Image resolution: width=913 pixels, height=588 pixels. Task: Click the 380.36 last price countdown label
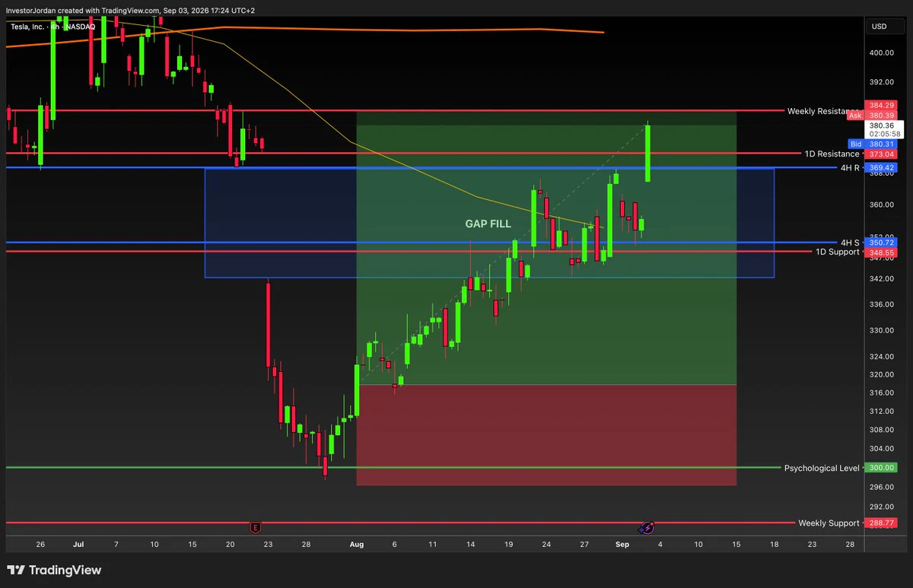point(884,129)
